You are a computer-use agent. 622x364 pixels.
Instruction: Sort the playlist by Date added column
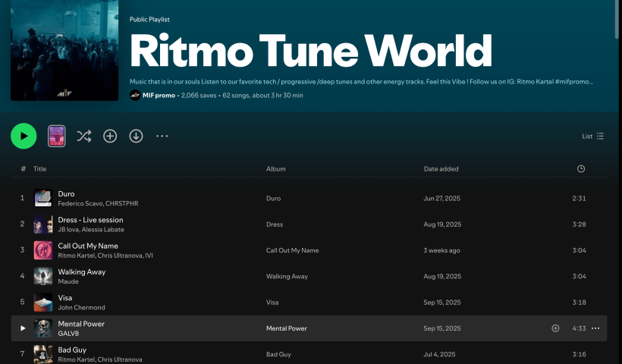(x=441, y=169)
